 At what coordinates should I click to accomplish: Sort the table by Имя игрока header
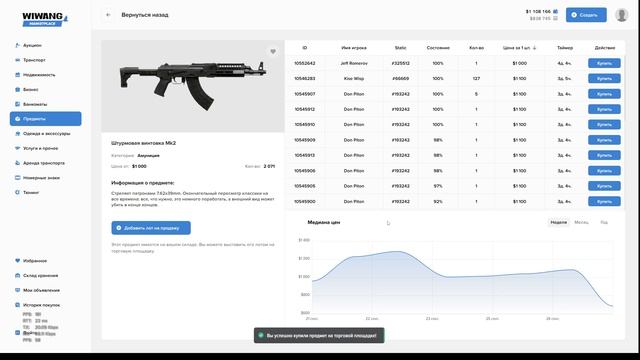click(x=353, y=48)
